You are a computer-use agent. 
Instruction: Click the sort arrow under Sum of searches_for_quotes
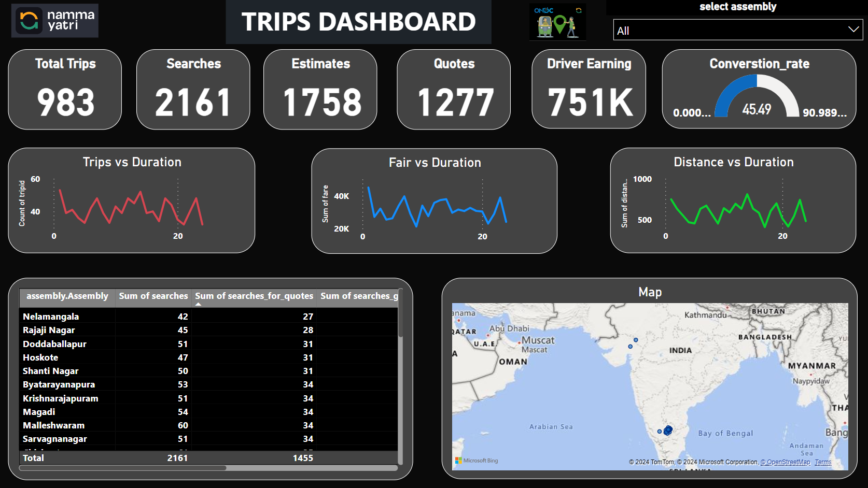click(198, 304)
